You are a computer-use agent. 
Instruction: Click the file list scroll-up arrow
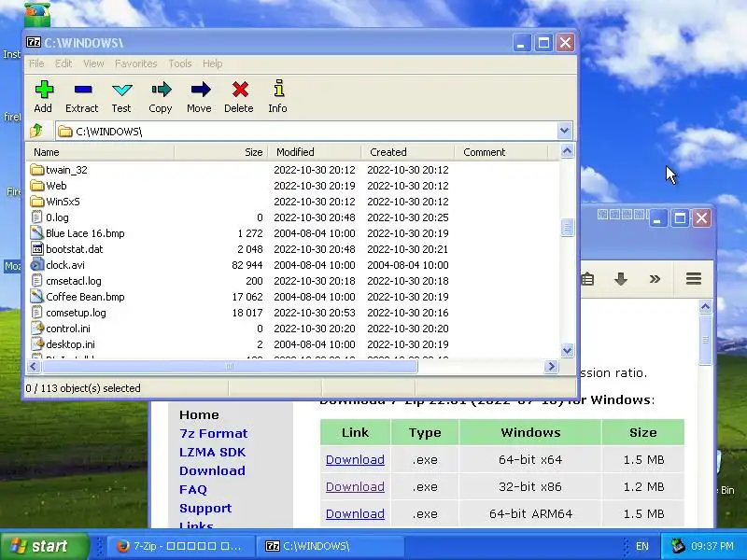tap(567, 151)
